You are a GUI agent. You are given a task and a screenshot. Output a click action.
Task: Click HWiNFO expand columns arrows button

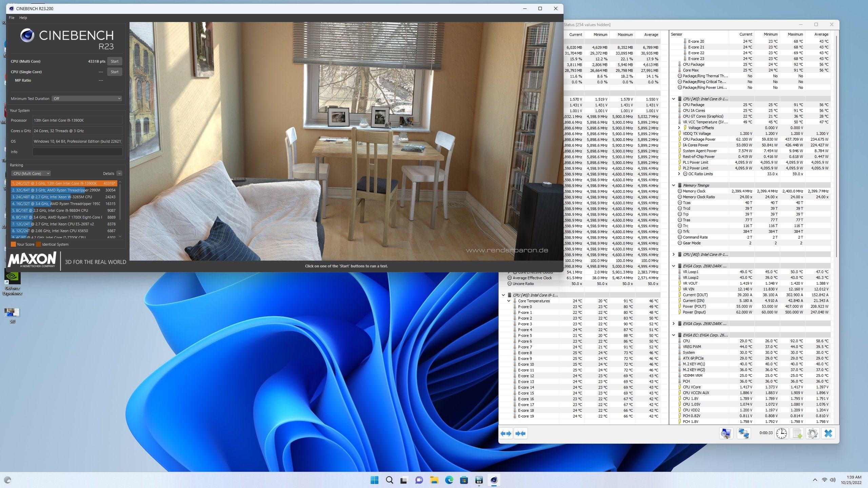tap(506, 433)
